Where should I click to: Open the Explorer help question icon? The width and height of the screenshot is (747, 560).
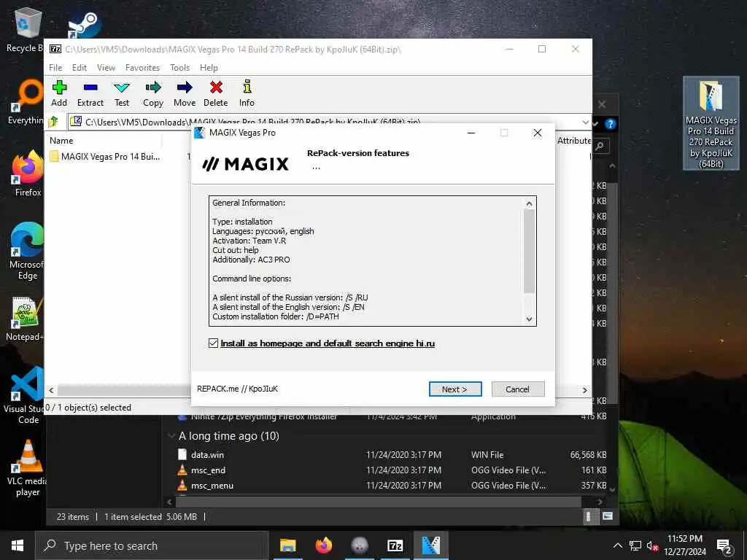click(x=611, y=124)
